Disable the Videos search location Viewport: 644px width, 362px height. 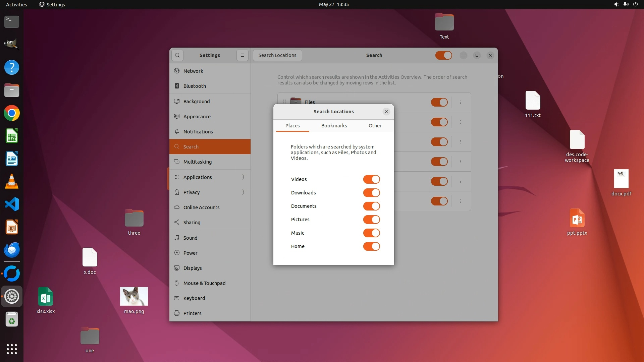pos(371,179)
